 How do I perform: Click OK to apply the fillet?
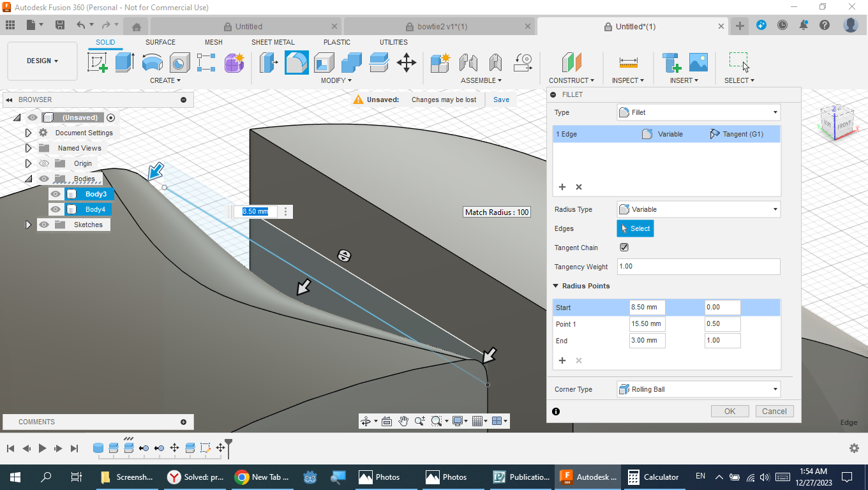730,411
